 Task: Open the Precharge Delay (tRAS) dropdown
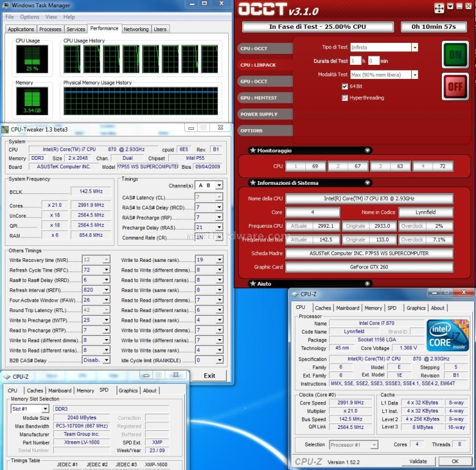219,227
